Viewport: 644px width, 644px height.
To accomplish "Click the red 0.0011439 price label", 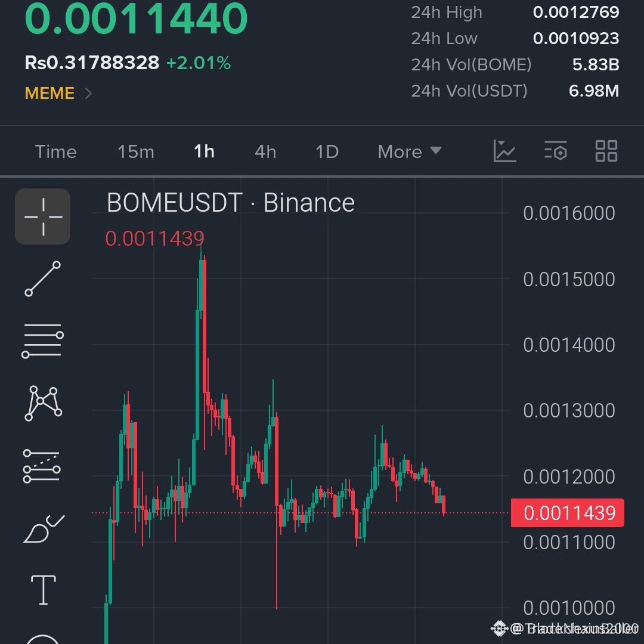I will [567, 513].
